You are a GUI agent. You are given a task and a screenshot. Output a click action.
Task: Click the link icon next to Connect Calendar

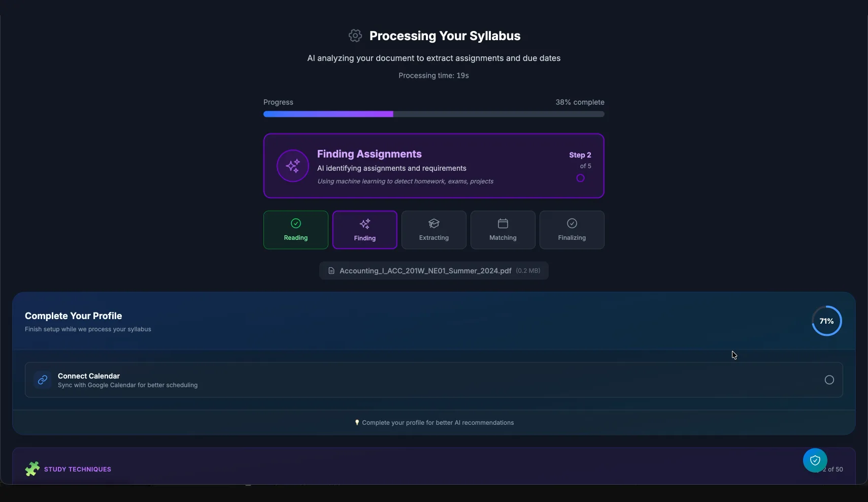coord(43,380)
